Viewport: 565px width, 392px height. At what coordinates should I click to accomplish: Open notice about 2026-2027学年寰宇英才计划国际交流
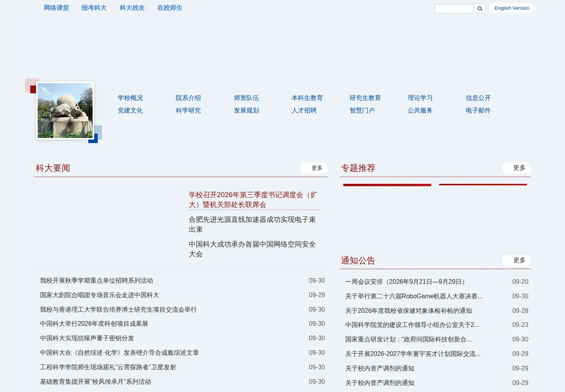pyautogui.click(x=413, y=354)
